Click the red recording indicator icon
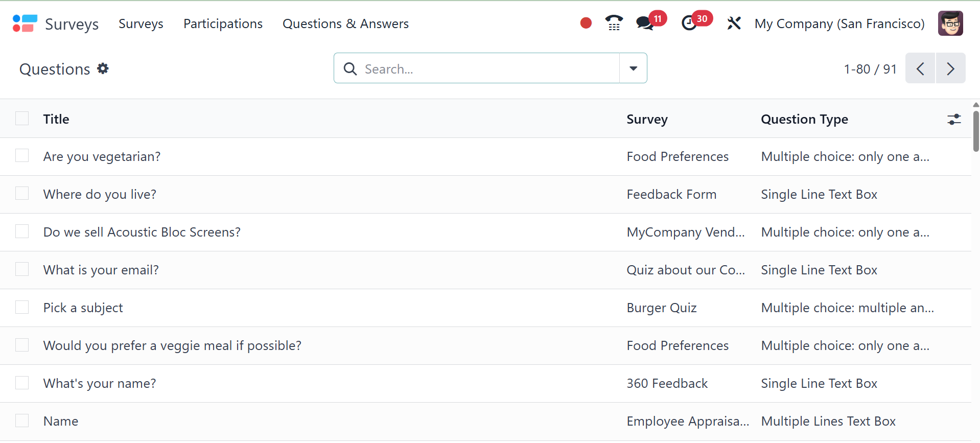The width and height of the screenshot is (980, 443). [586, 24]
